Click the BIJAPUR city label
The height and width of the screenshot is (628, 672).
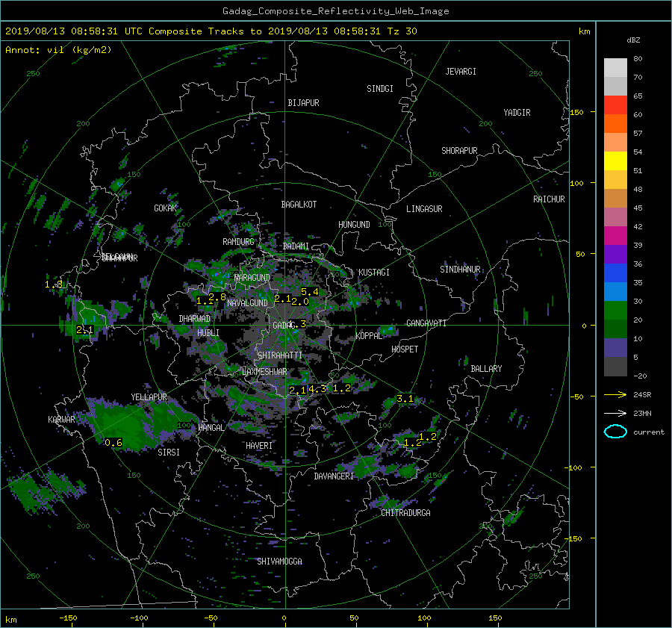click(303, 103)
